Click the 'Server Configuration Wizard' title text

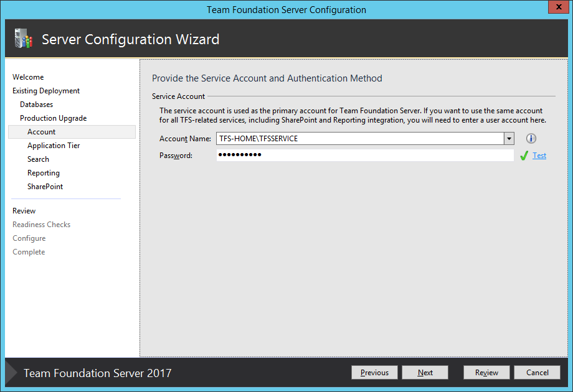[130, 39]
